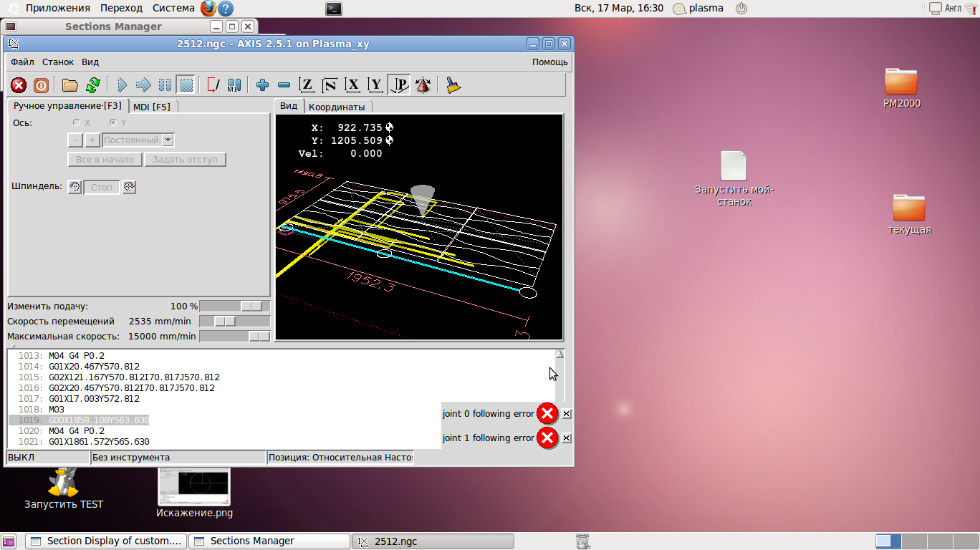
Task: Click spindle counterclockwise button
Action: point(75,187)
